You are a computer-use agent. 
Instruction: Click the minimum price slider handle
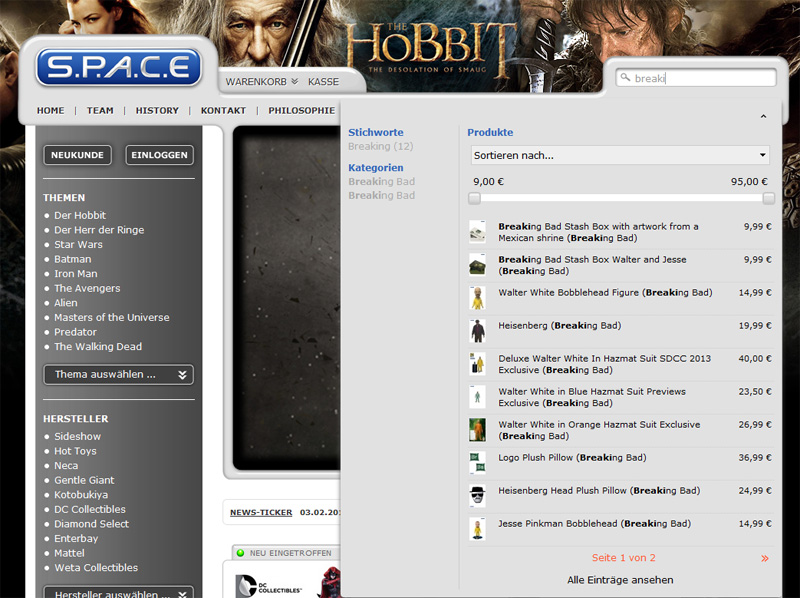click(x=475, y=198)
